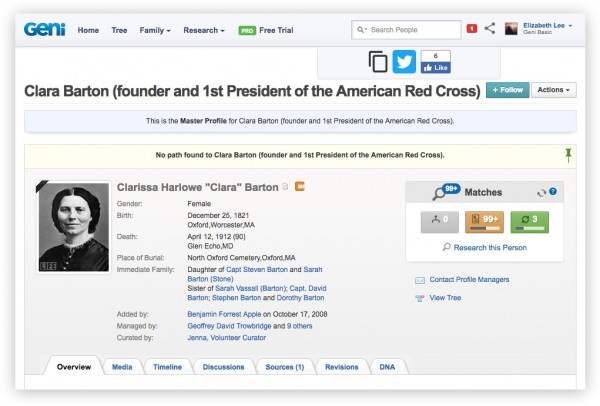Viewport: 600px width, 406px height.
Task: Switch to the Timeline tab
Action: point(168,367)
